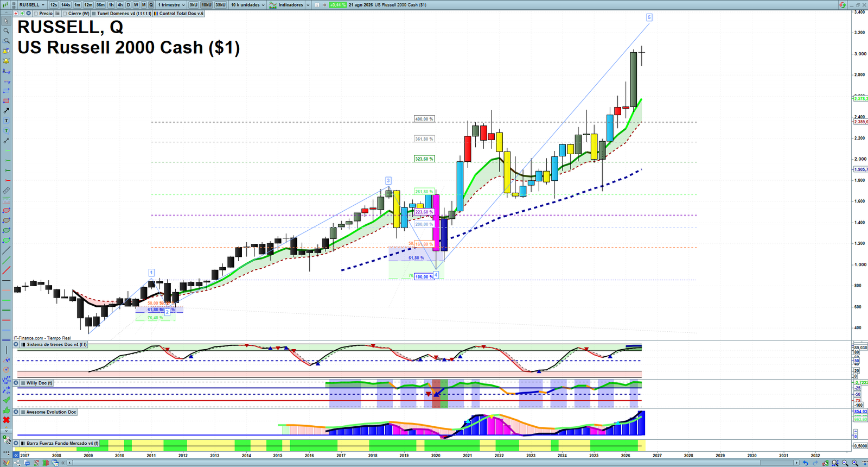Image resolution: width=868 pixels, height=467 pixels.
Task: Click the green +0,44 % change badge
Action: 337,5
